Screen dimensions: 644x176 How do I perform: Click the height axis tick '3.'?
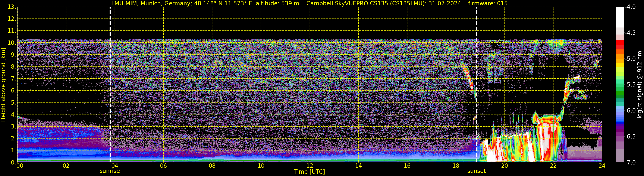(x=13, y=127)
